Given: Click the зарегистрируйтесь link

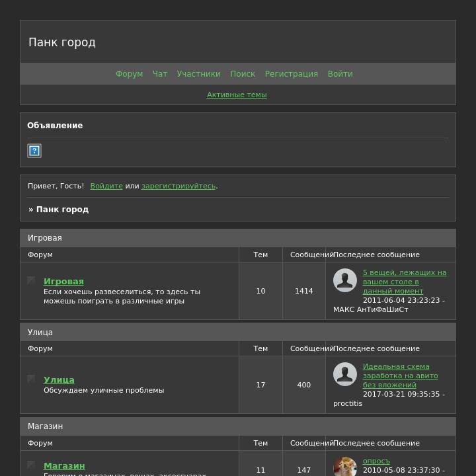Looking at the screenshot, I should [x=178, y=186].
